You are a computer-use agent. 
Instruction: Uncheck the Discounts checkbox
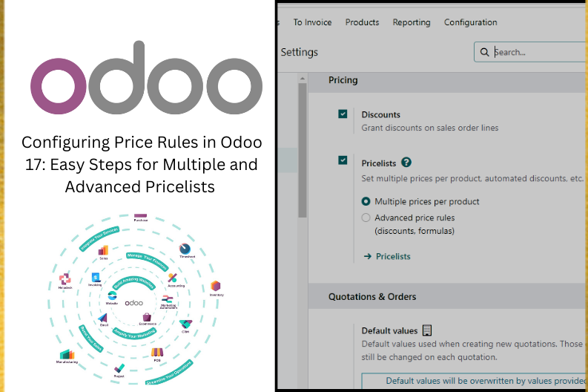pos(343,114)
